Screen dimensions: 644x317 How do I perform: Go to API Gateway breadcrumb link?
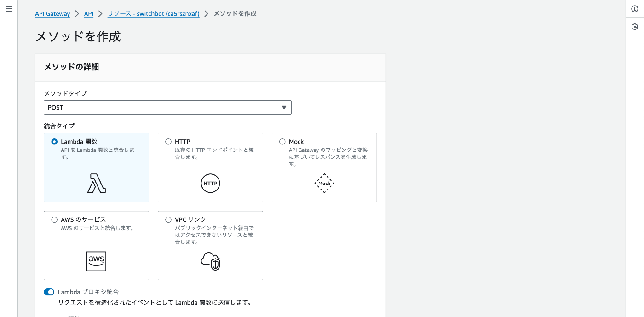pyautogui.click(x=52, y=14)
